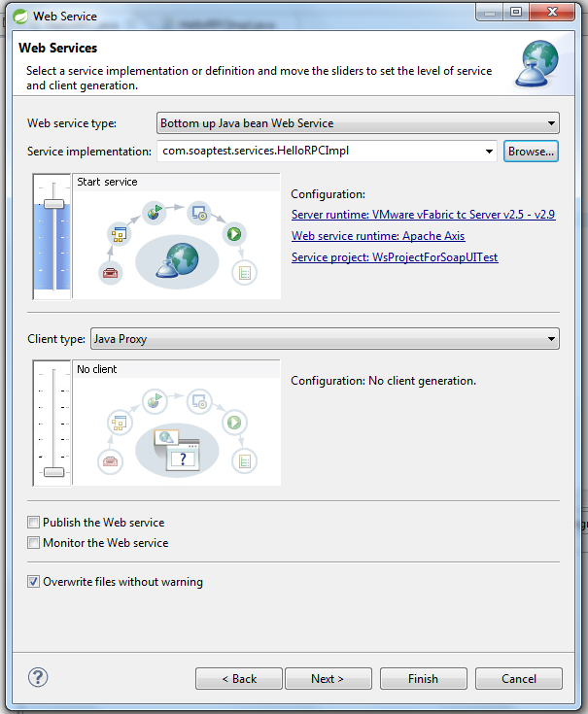Viewport: 588px width, 714px height.
Task: Close the Web Service dialog window
Action: (x=552, y=12)
